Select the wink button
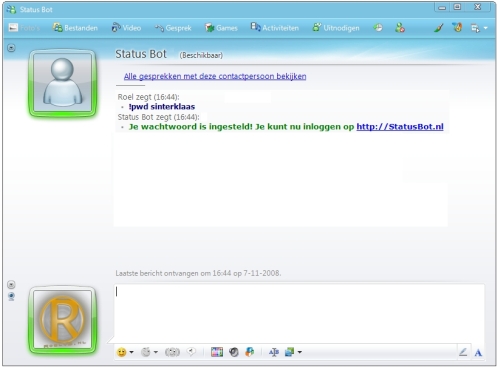 pos(146,352)
